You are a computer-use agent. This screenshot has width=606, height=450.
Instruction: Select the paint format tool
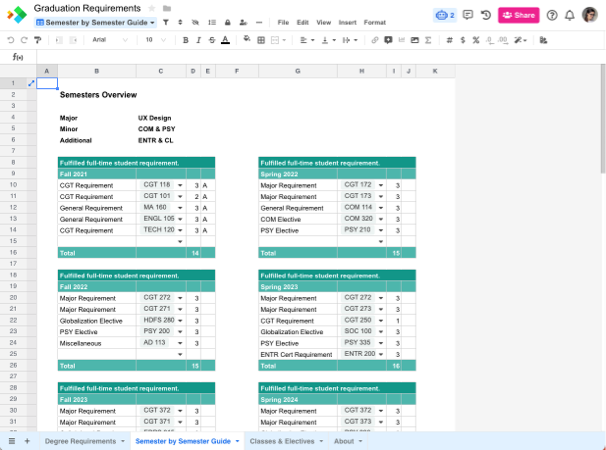[37, 40]
